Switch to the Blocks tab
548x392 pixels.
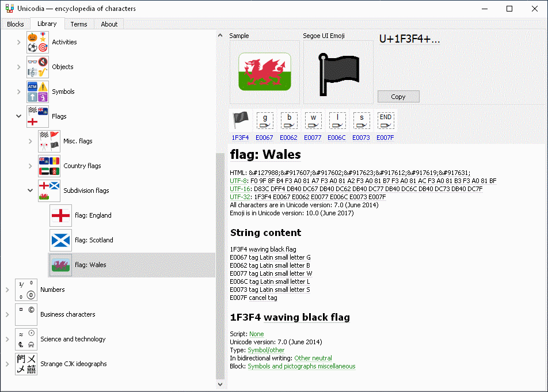tap(16, 24)
